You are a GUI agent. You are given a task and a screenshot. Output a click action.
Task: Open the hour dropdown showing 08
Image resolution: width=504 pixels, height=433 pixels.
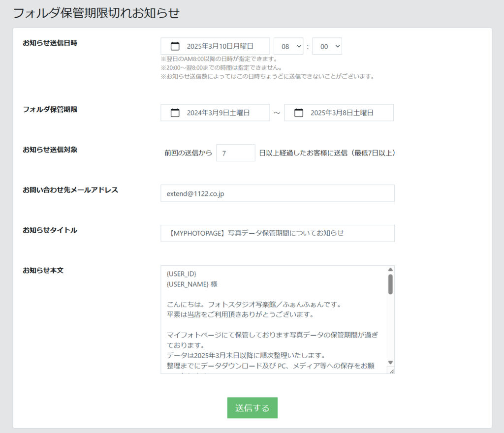pos(288,46)
